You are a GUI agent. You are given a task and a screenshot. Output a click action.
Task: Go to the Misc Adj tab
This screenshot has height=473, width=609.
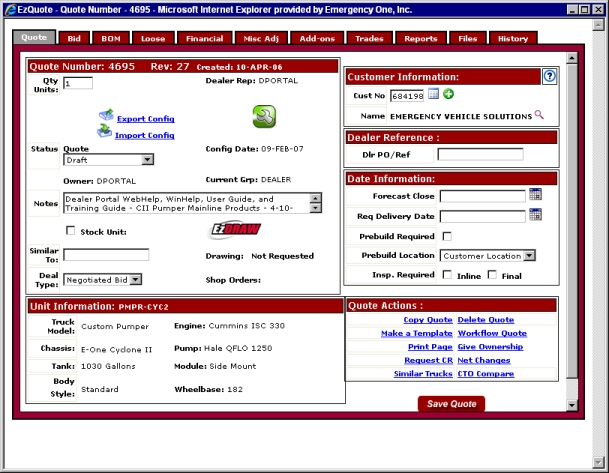pyautogui.click(x=261, y=38)
